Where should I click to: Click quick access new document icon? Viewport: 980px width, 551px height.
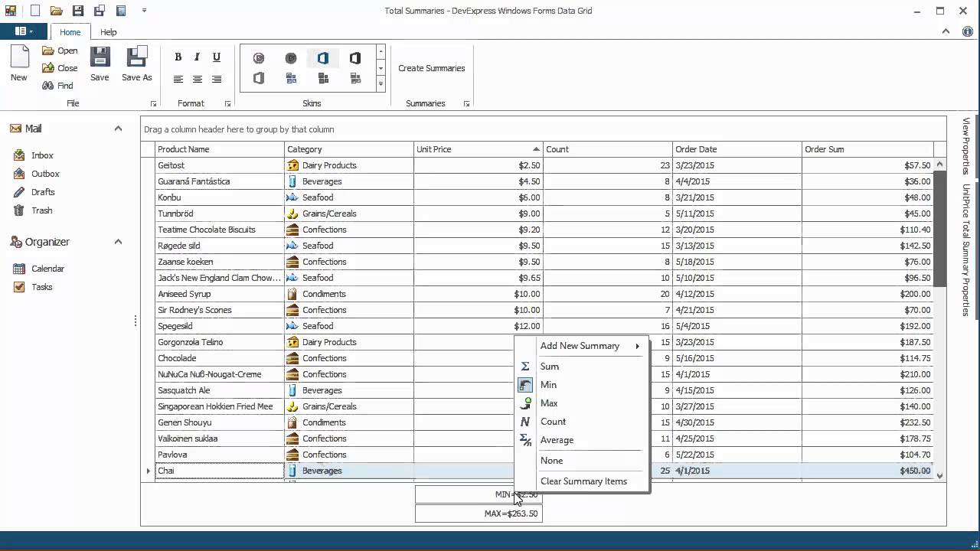click(x=35, y=11)
